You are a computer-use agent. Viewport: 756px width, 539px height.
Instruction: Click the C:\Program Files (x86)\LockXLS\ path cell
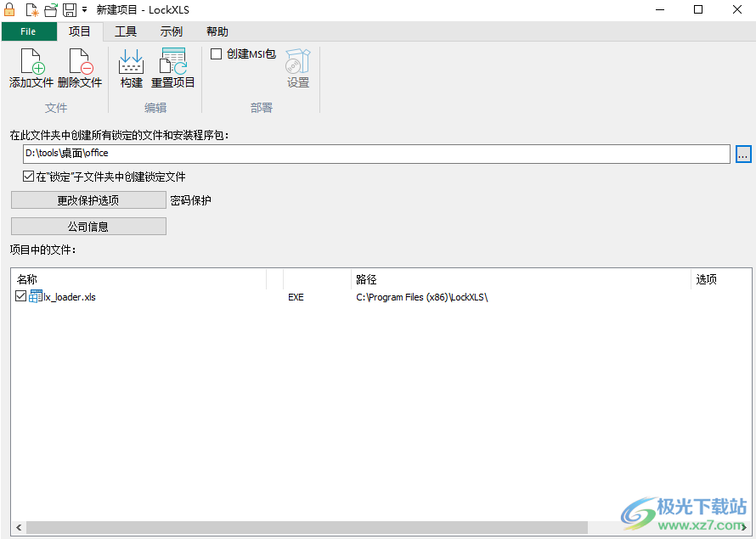pyautogui.click(x=422, y=297)
